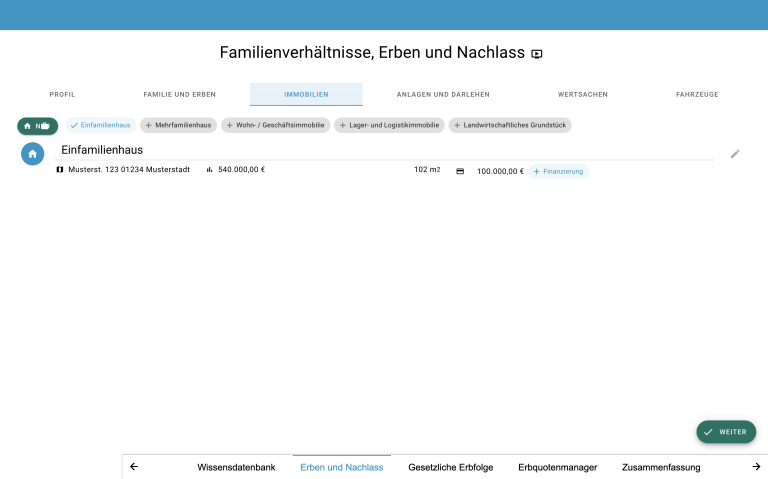Open the ANLAGEN UND DARLEHEN tab
Screen dimensions: 768x479
(x=443, y=95)
